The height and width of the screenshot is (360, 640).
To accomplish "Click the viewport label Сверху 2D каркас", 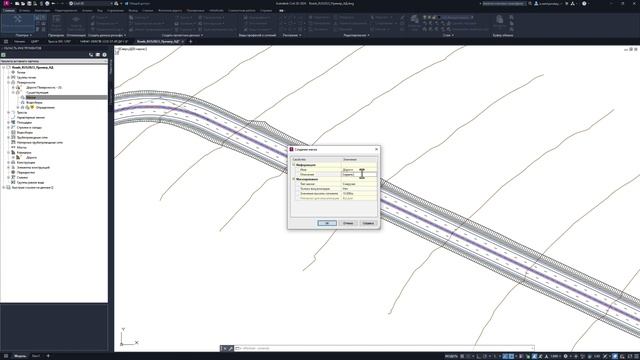I will pos(132,49).
